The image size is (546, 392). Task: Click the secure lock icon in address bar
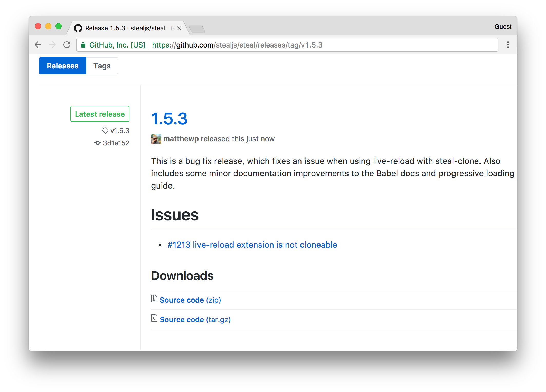(83, 45)
